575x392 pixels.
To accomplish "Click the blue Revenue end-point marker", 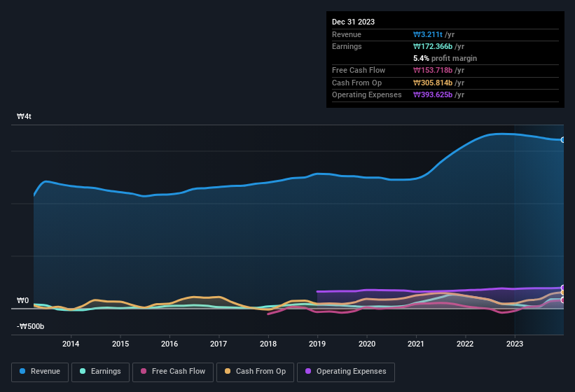I will (563, 140).
